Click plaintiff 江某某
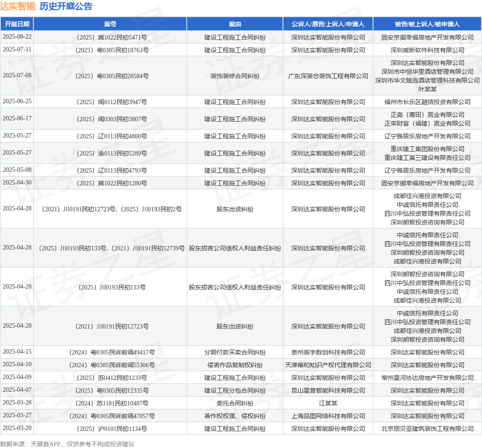 (x=328, y=403)
